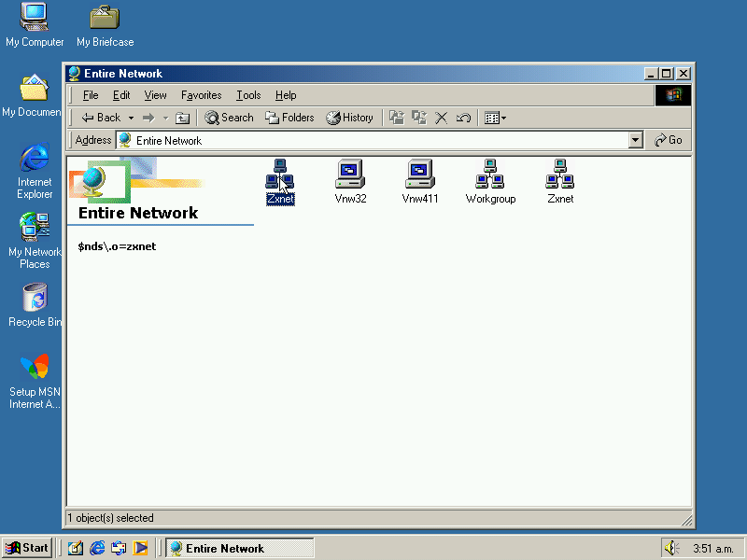The width and height of the screenshot is (747, 560).
Task: Open the Favorites menu
Action: tap(201, 95)
